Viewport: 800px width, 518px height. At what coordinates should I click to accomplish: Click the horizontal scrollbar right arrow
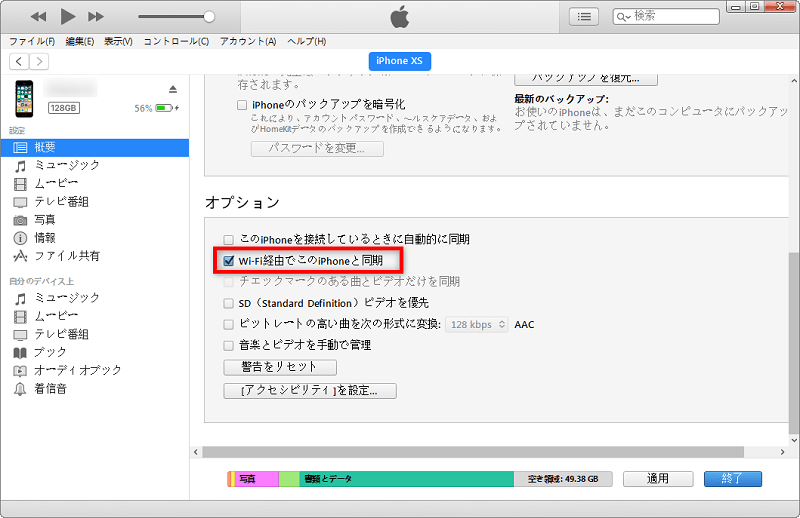tap(782, 452)
